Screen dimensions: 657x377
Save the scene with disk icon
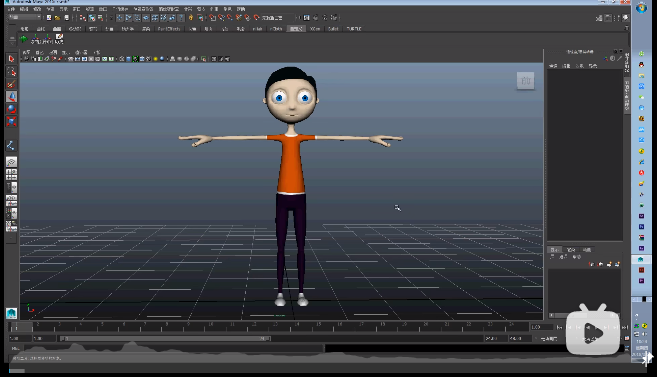(x=66, y=18)
